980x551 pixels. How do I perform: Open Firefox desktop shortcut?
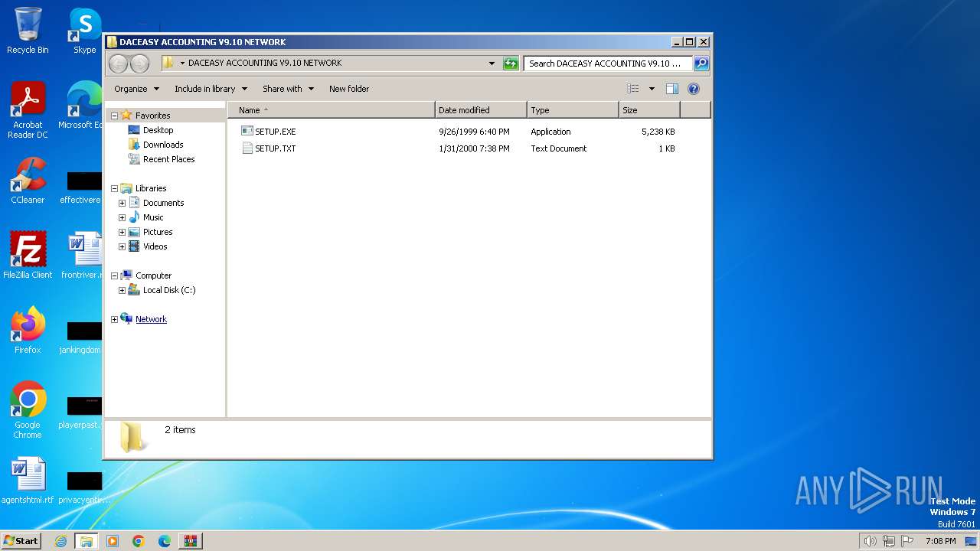click(28, 330)
